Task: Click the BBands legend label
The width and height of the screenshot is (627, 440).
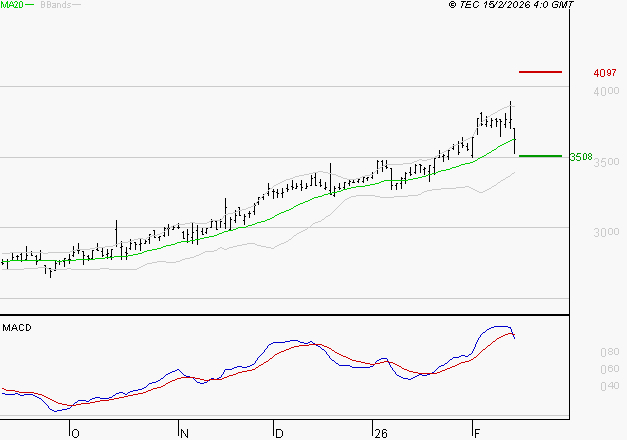Action: click(x=56, y=5)
